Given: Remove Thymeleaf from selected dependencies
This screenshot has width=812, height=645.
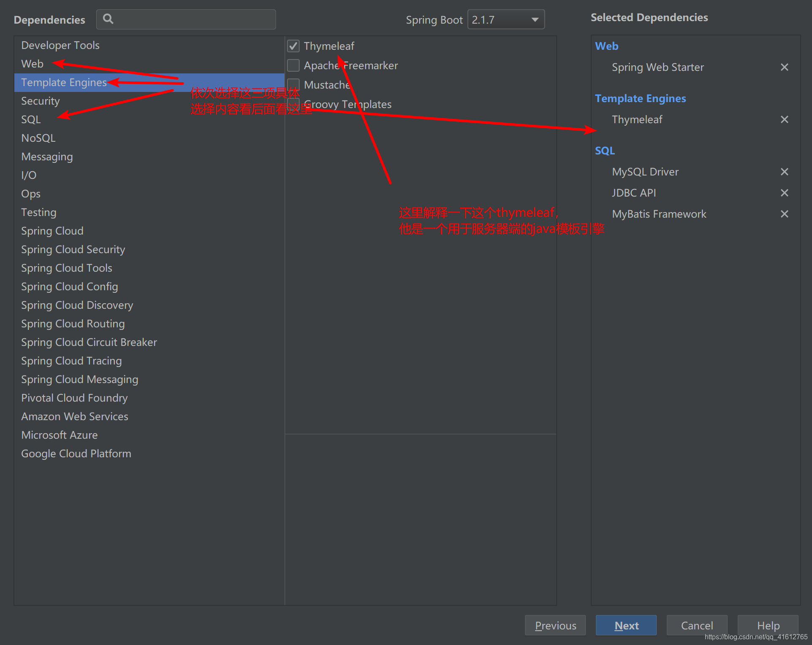Looking at the screenshot, I should pyautogui.click(x=784, y=119).
